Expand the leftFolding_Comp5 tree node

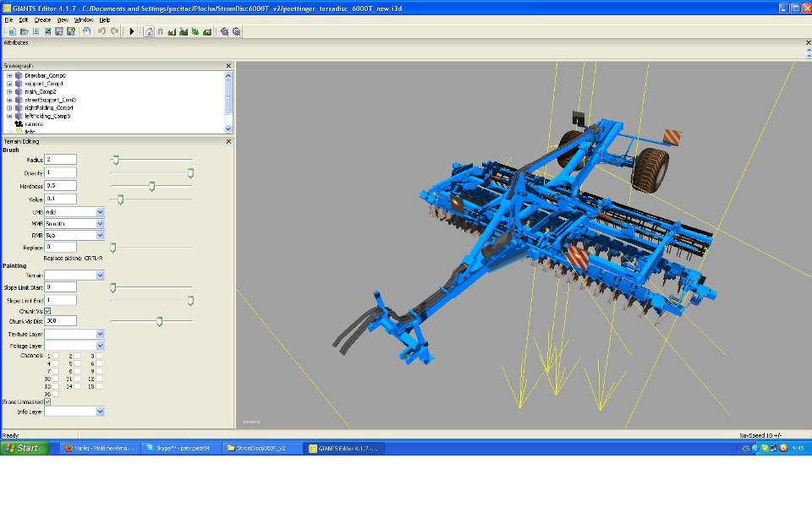(x=9, y=116)
